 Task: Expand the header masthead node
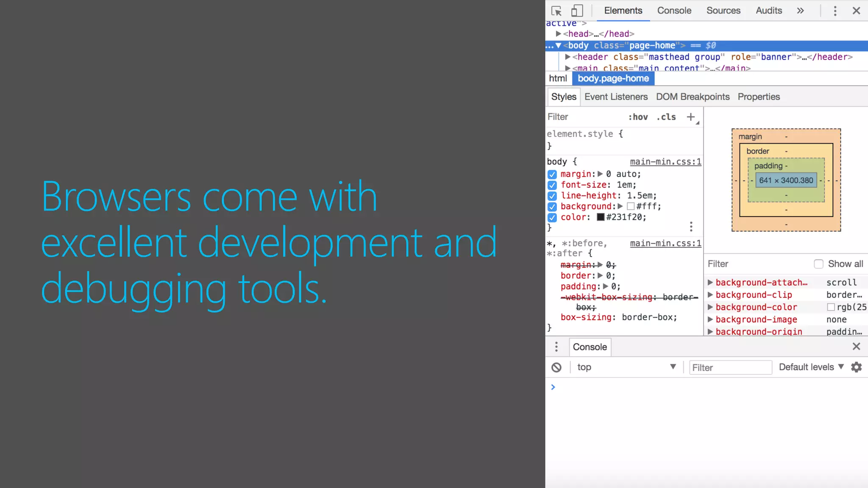[568, 57]
